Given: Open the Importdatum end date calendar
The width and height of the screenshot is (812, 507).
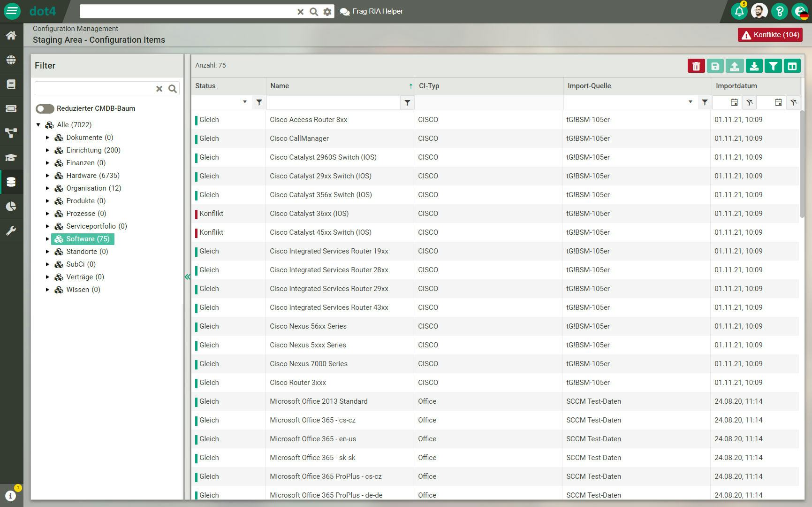Looking at the screenshot, I should point(778,102).
